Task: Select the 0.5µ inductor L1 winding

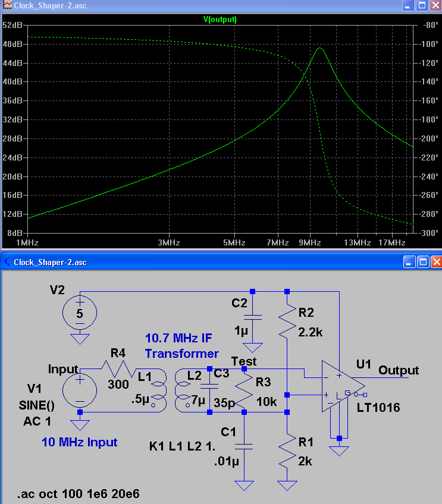Action: point(159,390)
